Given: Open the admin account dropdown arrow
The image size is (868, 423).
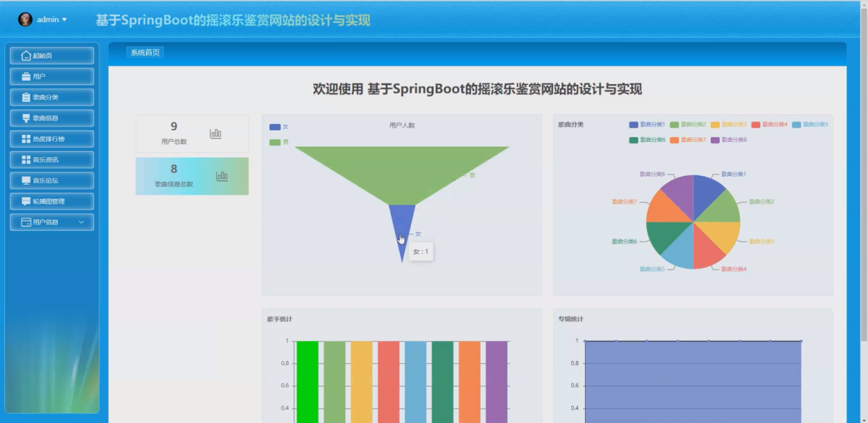Looking at the screenshot, I should [65, 19].
